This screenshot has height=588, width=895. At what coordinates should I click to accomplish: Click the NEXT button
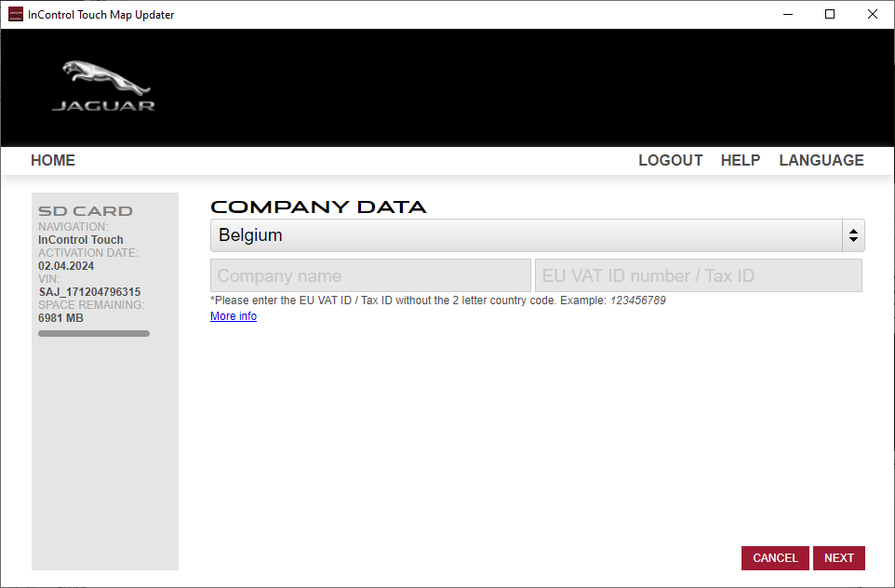pos(839,557)
